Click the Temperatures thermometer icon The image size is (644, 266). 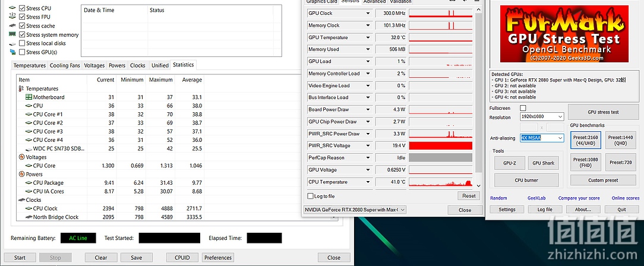click(x=21, y=88)
